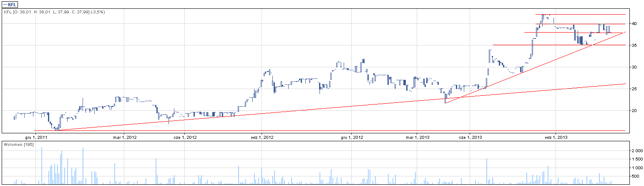Click the red horizontal support line at the chart bottom

pos(330,130)
